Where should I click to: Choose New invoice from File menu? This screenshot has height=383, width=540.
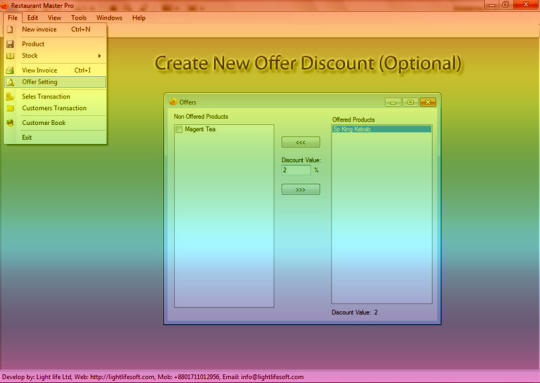55,29
